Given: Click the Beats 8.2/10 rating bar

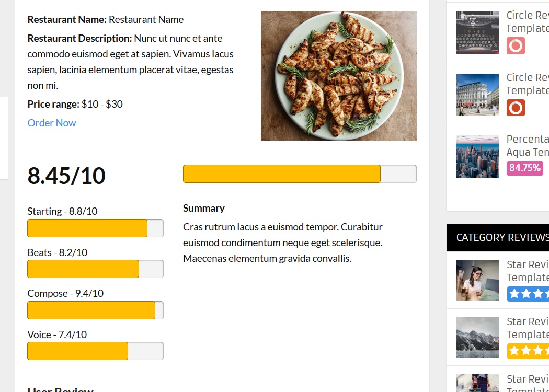Looking at the screenshot, I should [95, 269].
